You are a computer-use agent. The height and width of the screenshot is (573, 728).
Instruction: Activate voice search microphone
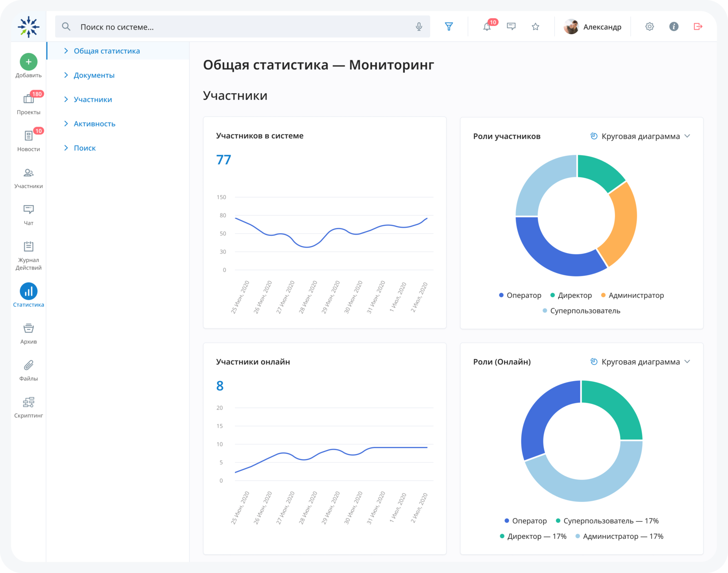coord(419,26)
